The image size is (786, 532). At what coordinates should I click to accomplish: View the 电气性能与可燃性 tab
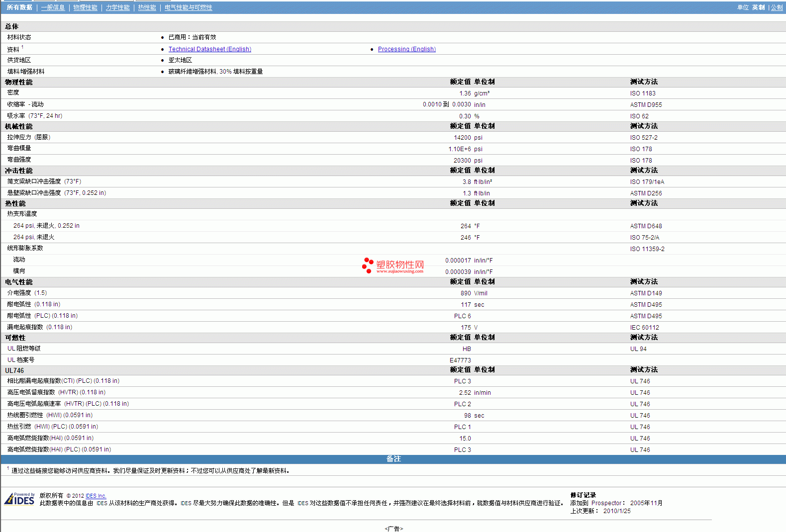click(x=188, y=7)
